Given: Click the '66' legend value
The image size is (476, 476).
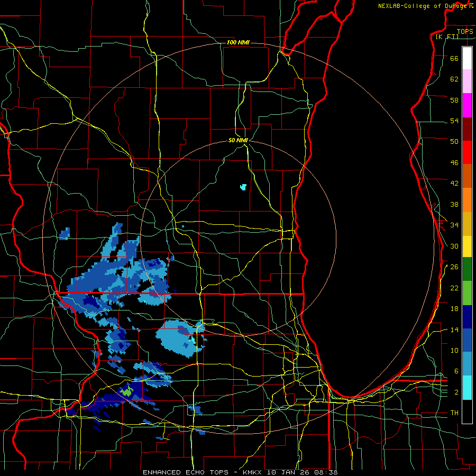Looking at the screenshot, I should 454,58.
